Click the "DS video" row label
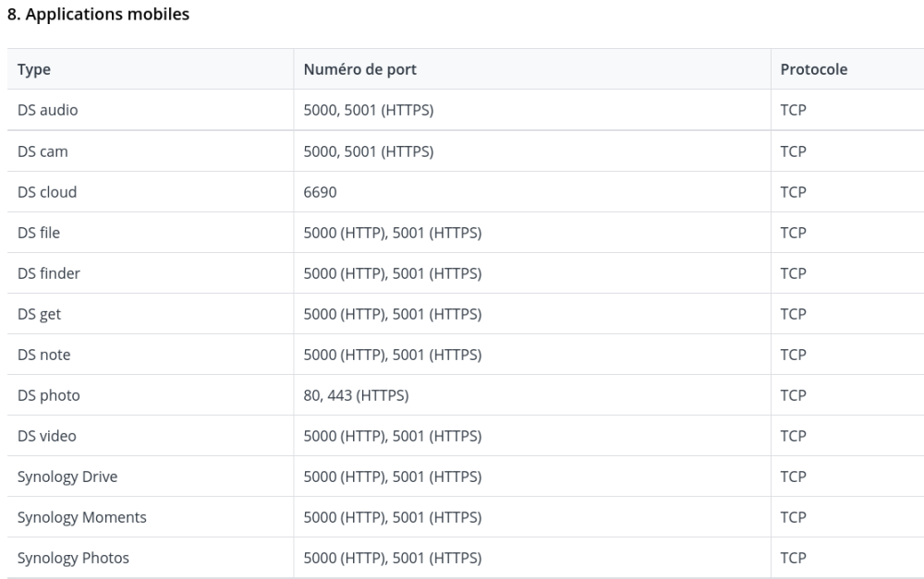This screenshot has height=579, width=924. pyautogui.click(x=48, y=436)
